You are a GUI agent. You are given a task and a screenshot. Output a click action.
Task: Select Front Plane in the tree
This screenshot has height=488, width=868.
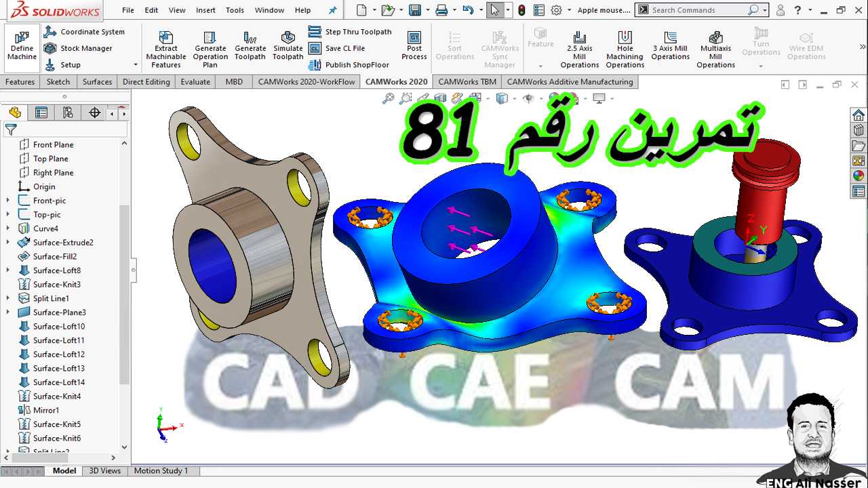pyautogui.click(x=53, y=145)
